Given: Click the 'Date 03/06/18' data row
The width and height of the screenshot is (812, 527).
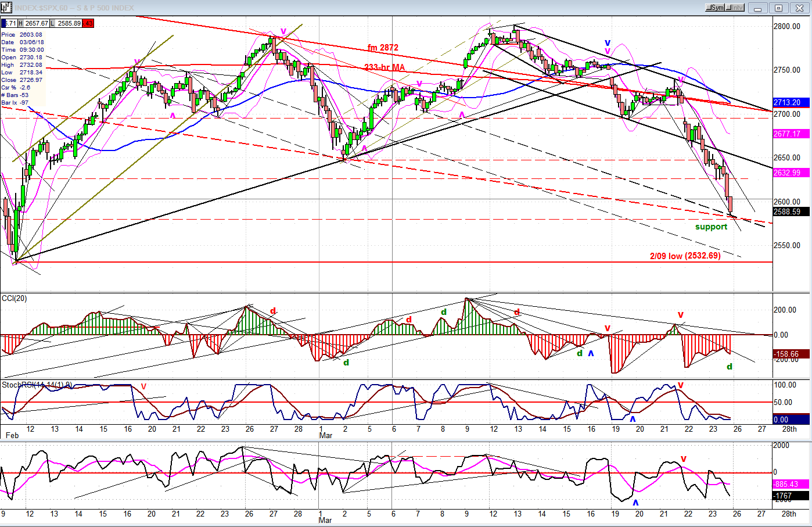Looking at the screenshot, I should (22, 42).
